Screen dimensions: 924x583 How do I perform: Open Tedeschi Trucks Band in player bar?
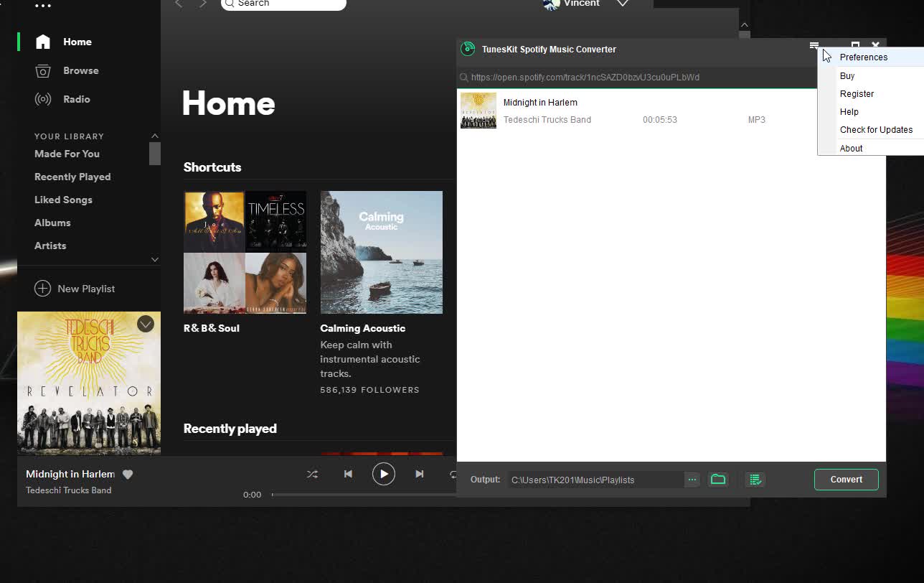click(x=68, y=490)
